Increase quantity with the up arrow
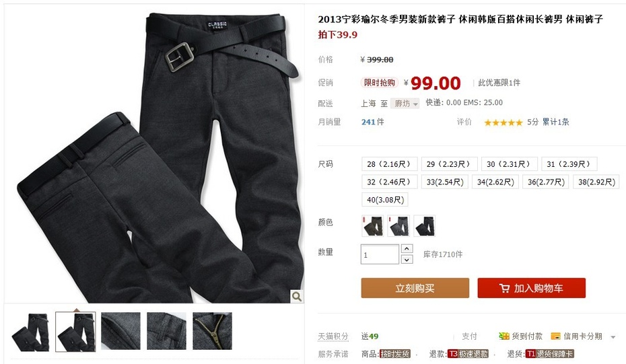Screen dimensions: 626x364 (407, 249)
